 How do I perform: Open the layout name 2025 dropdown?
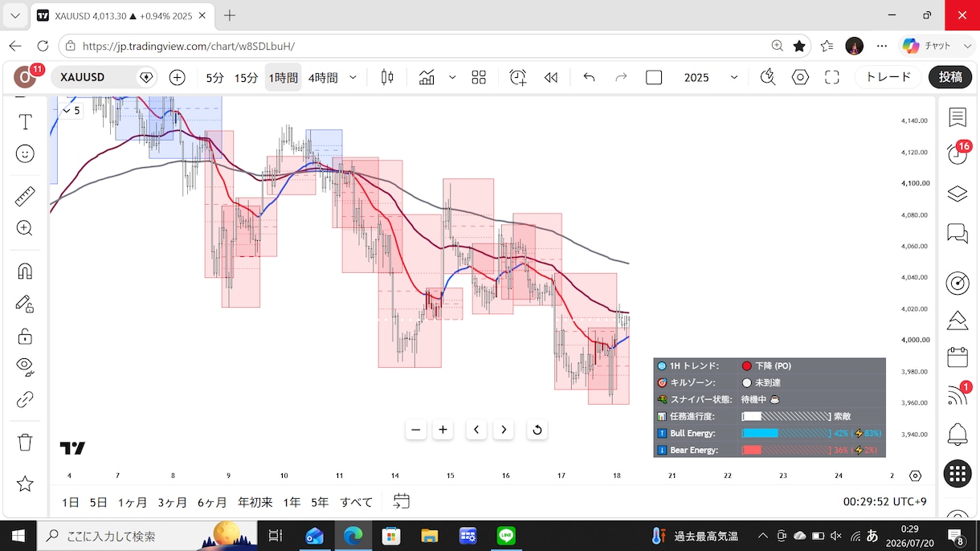coord(710,77)
